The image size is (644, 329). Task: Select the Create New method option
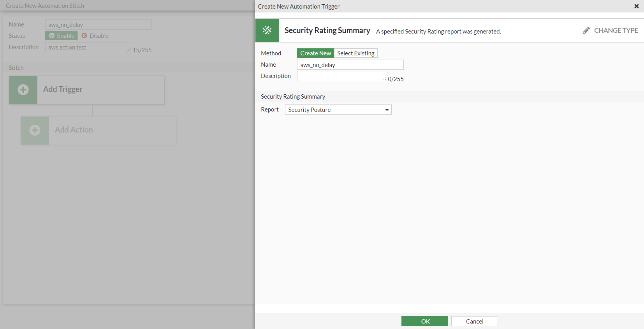(315, 53)
